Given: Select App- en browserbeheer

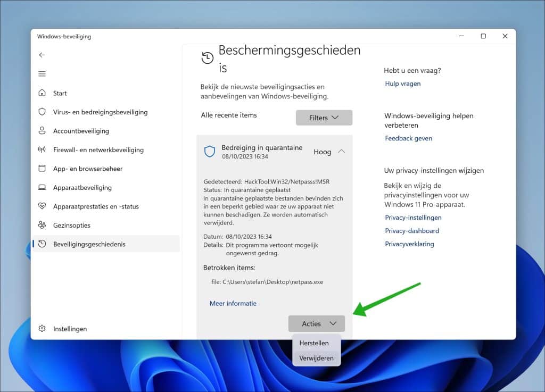Looking at the screenshot, I should [88, 169].
